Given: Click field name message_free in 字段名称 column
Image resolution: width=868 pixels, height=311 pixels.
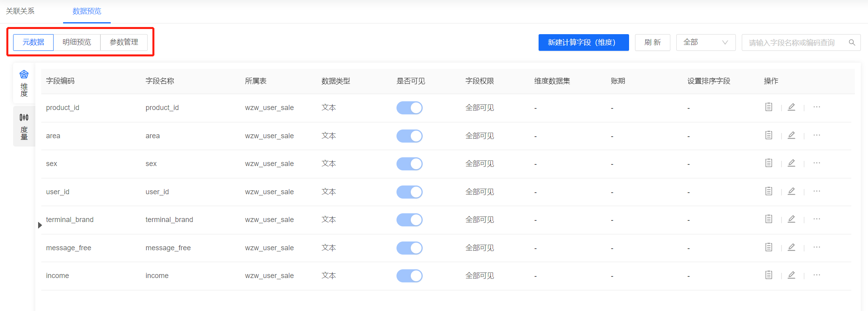Looking at the screenshot, I should (x=168, y=248).
